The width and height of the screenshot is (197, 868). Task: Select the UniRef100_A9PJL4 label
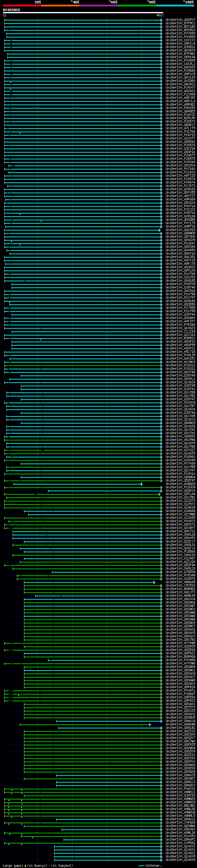coord(180,101)
